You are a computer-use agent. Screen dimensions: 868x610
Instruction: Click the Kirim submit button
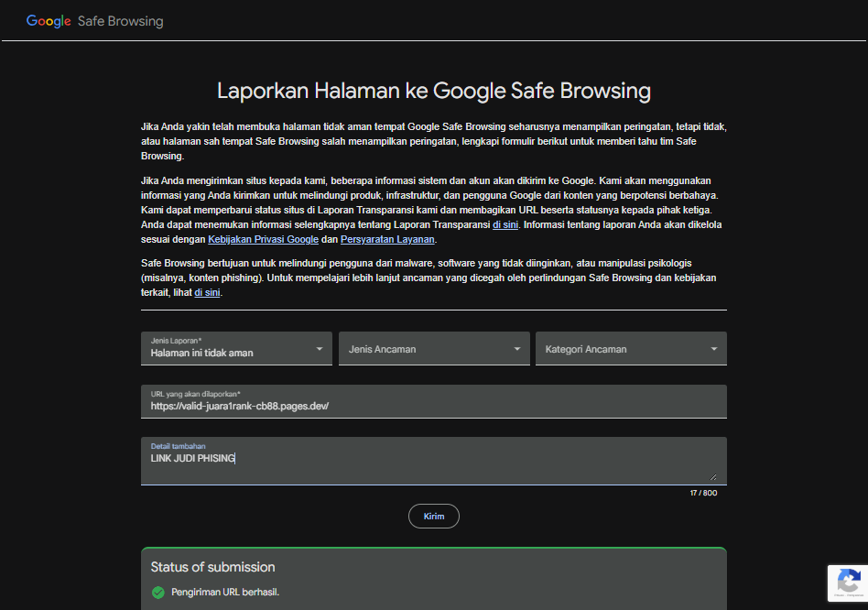pyautogui.click(x=434, y=516)
